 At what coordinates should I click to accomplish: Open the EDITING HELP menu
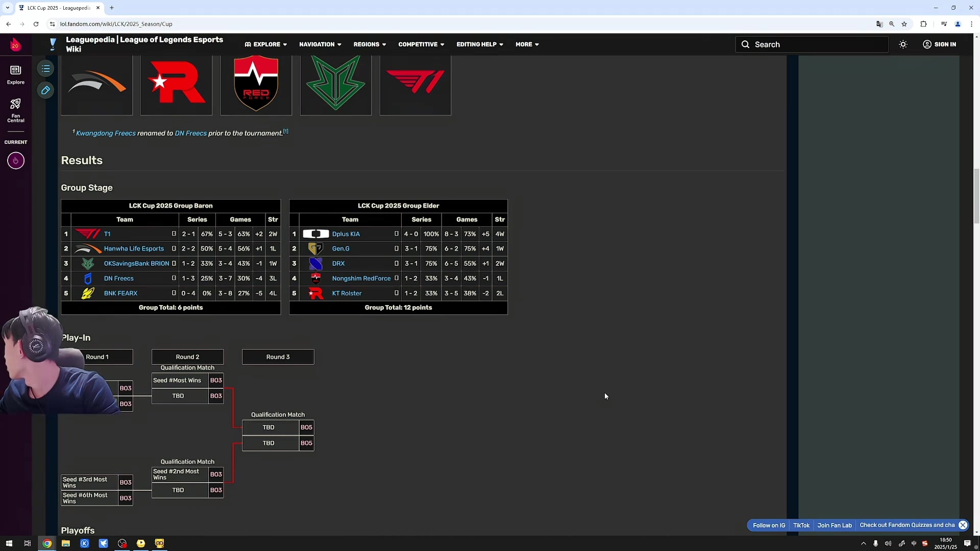[x=480, y=44]
